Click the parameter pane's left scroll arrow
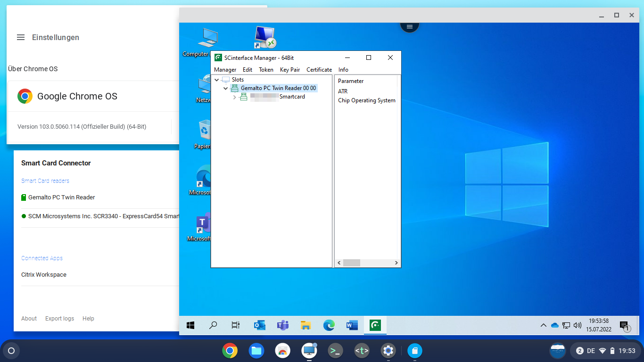Image resolution: width=644 pixels, height=362 pixels. point(339,263)
